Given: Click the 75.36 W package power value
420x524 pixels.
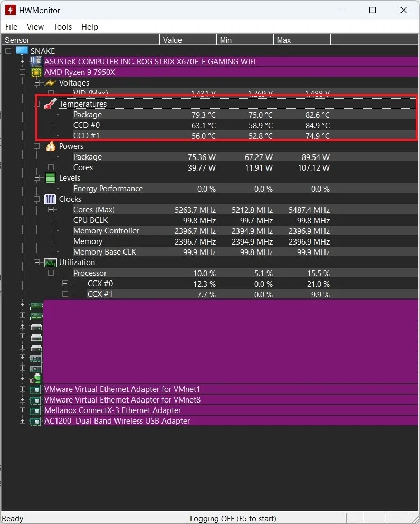Looking at the screenshot, I should [202, 157].
